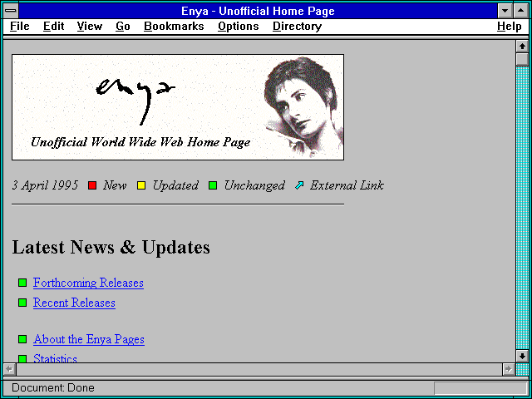This screenshot has width=532, height=399.
Task: Click the 'Unchanged' legend label
Action: [254, 185]
